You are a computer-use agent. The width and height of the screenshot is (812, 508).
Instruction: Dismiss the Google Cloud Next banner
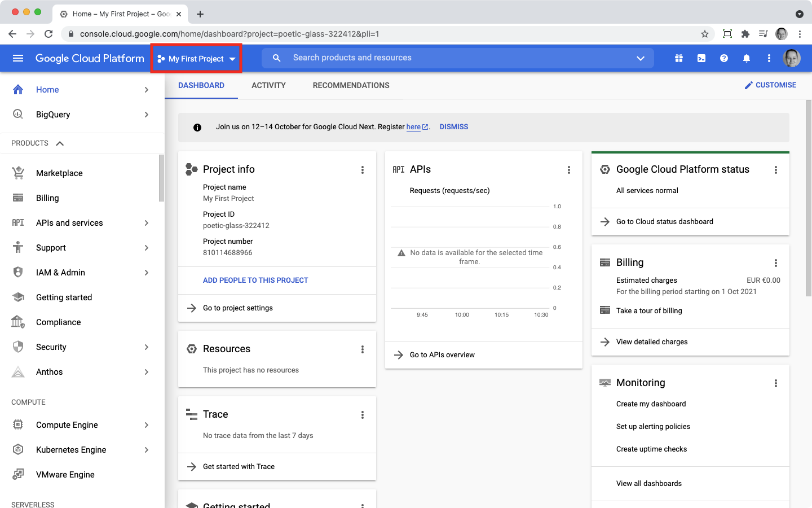point(454,127)
